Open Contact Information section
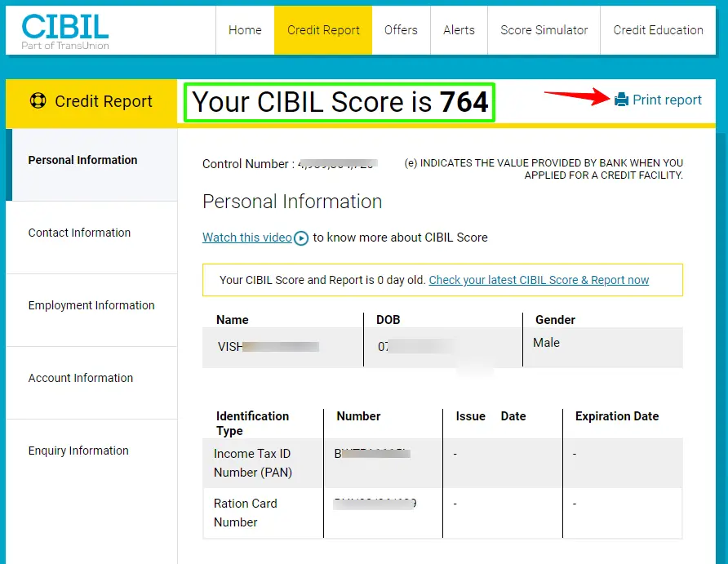This screenshot has height=564, width=728. pyautogui.click(x=92, y=238)
